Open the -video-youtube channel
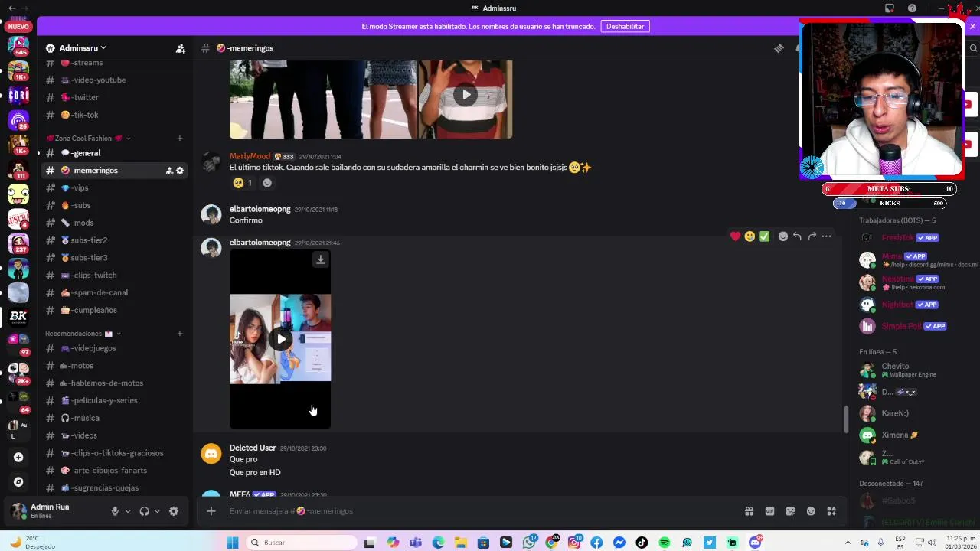This screenshot has height=551, width=980. coord(115,80)
